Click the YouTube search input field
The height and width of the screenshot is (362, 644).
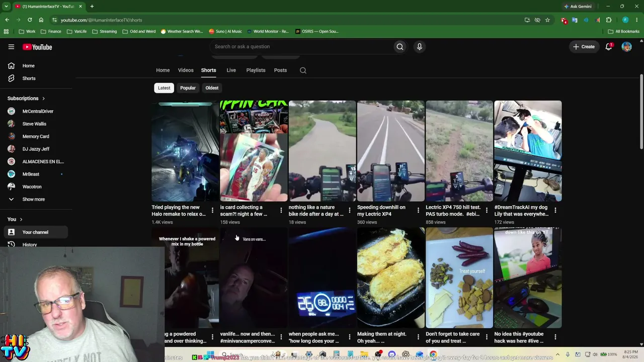coord(302,47)
